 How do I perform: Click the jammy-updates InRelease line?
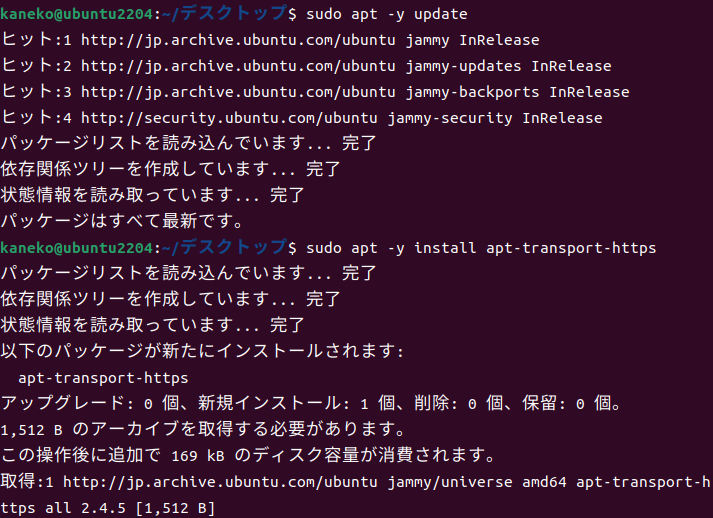pos(306,66)
